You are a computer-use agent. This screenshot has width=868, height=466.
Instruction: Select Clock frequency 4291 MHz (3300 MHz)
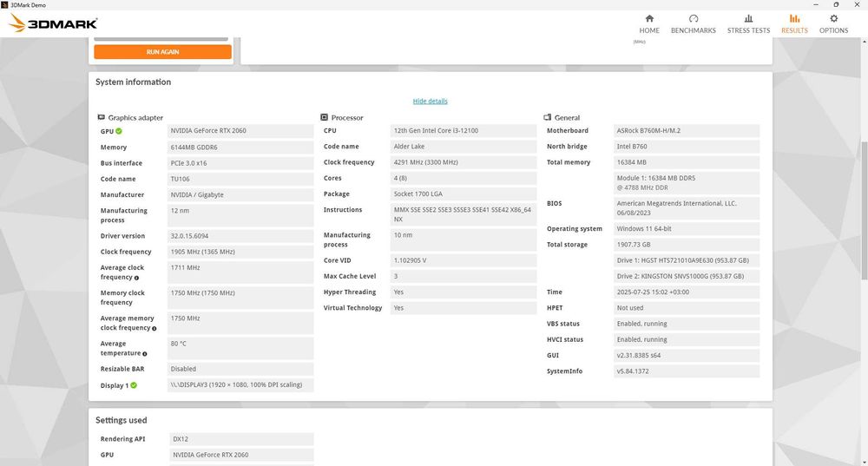(x=464, y=162)
